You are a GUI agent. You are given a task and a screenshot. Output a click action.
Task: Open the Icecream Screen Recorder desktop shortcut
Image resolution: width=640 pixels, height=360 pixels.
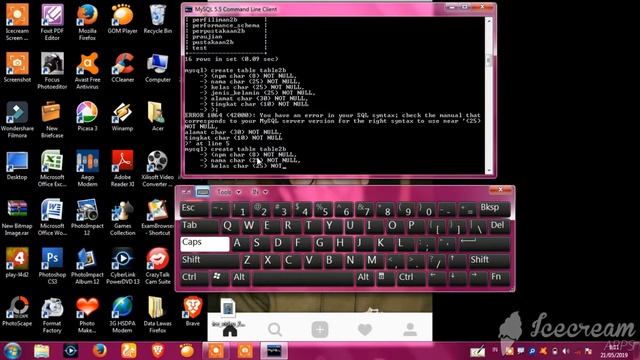tap(17, 22)
